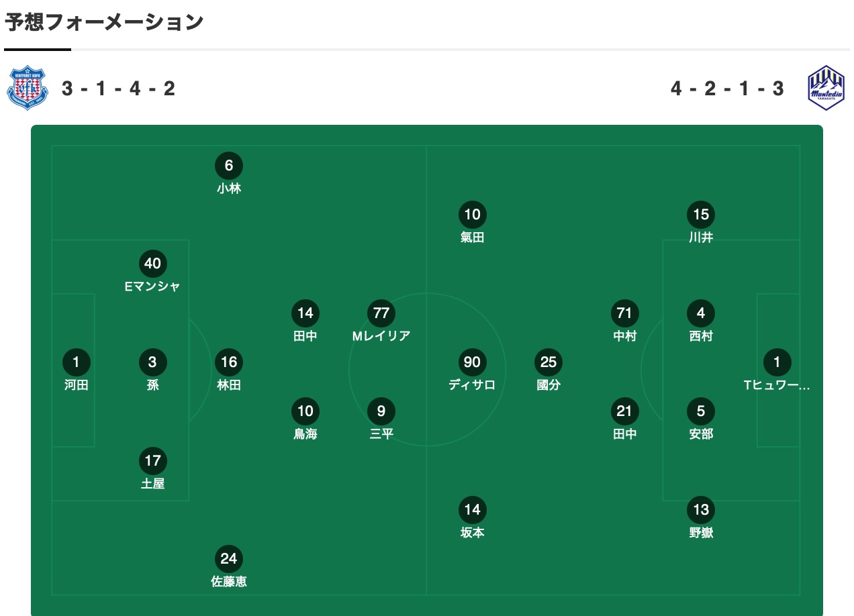Select player number 15 川井
Screen dimensions: 854x616
click(x=701, y=223)
